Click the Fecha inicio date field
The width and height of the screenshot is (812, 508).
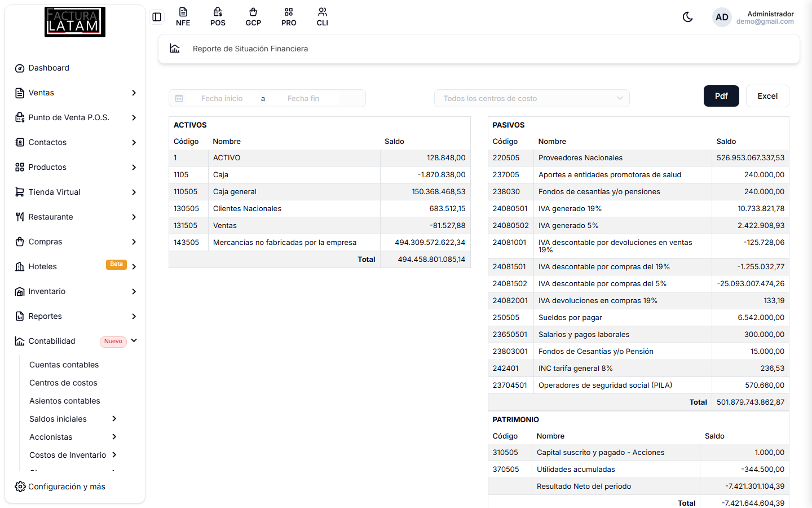pyautogui.click(x=222, y=98)
